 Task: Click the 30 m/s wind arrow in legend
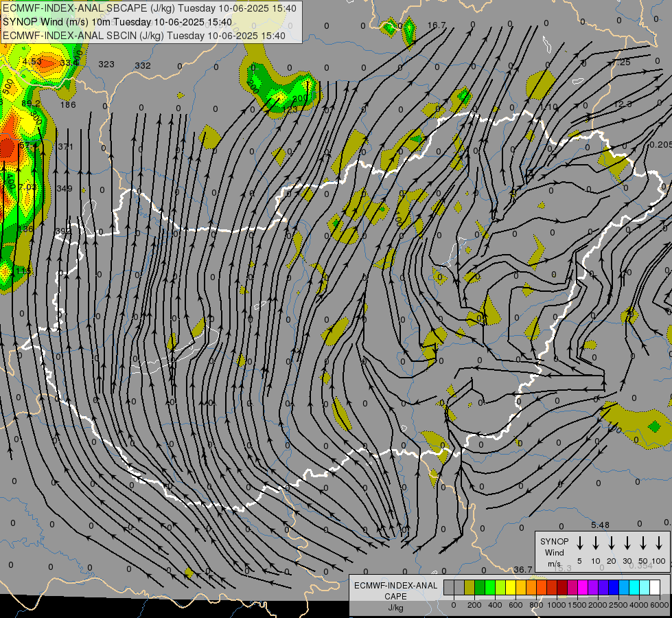[627, 542]
